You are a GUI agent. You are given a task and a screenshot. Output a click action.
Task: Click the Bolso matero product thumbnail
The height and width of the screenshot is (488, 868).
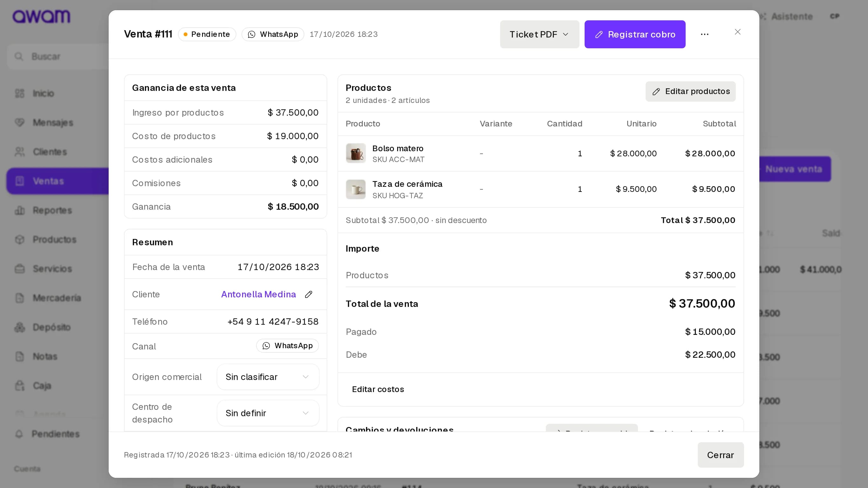(356, 153)
